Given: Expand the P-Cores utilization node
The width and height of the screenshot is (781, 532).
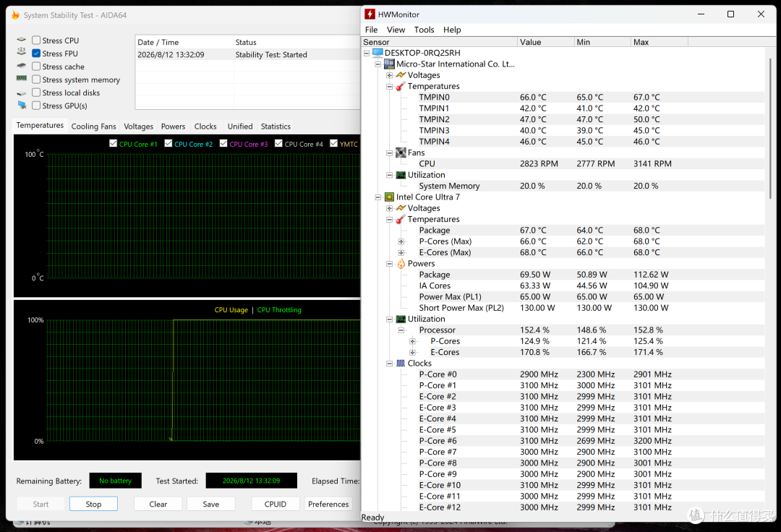Looking at the screenshot, I should 412,341.
